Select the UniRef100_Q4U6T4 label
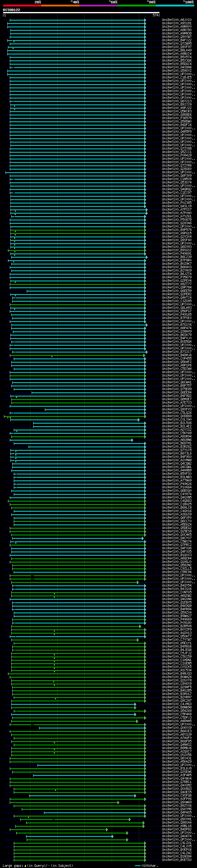The image size is (197, 868). [177, 836]
